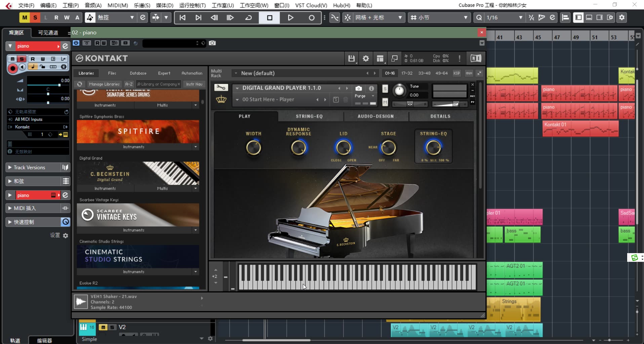This screenshot has width=644, height=344.
Task: Switch to AUDIO-DESIGN tab
Action: pyautogui.click(x=375, y=116)
